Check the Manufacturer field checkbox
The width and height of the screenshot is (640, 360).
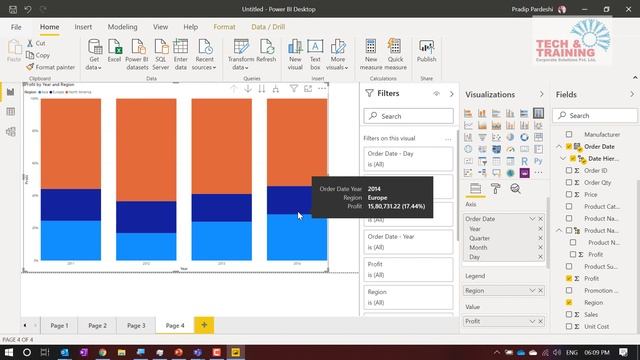point(569,134)
